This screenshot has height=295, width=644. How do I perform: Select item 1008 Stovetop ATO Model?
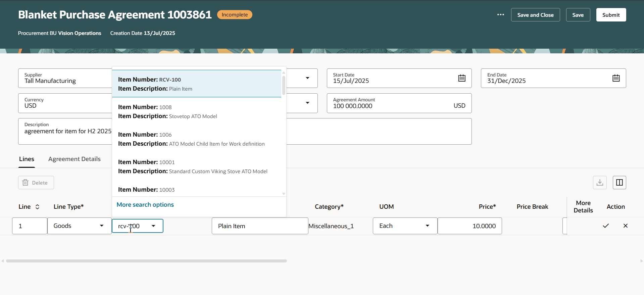pos(197,111)
